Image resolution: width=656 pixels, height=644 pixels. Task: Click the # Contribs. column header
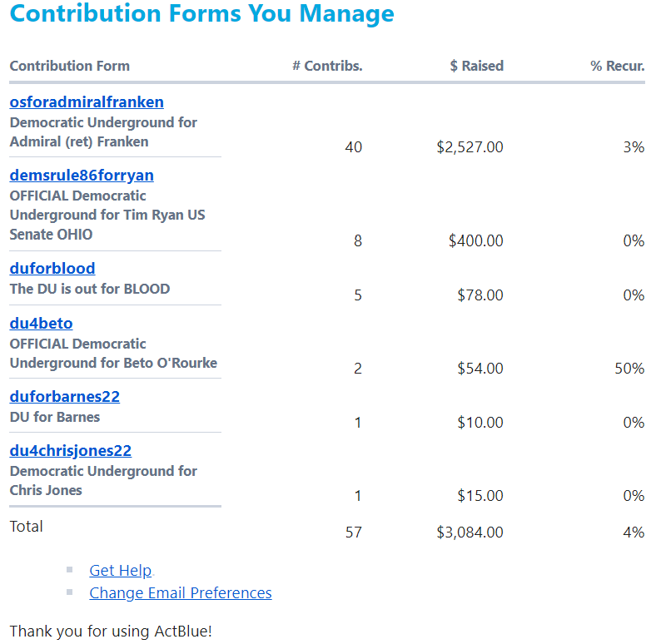click(x=327, y=67)
